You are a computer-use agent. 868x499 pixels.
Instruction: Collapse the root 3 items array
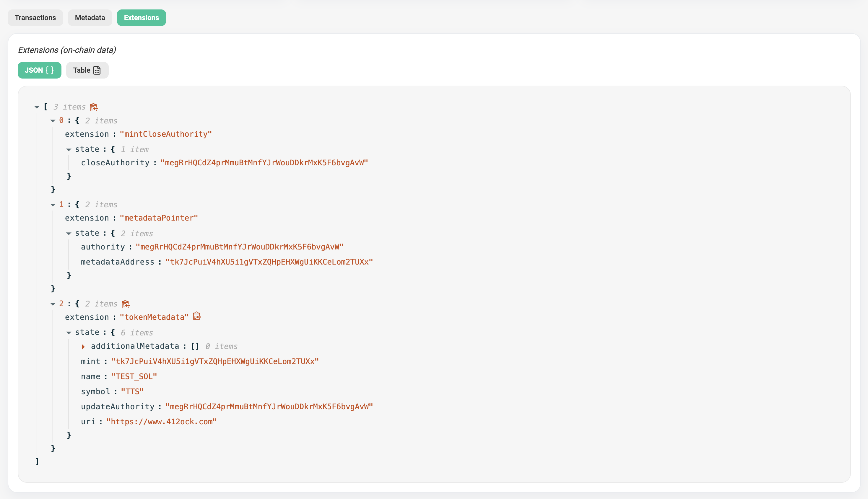click(x=37, y=107)
